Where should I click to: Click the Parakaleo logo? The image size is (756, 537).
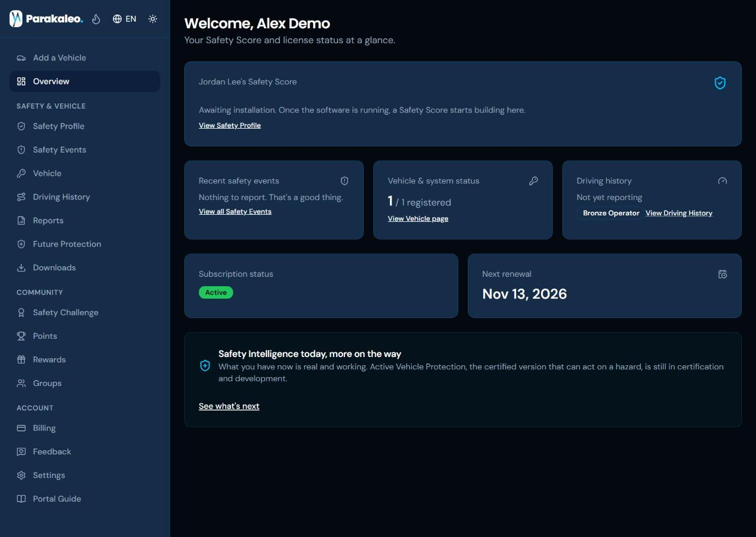46,19
